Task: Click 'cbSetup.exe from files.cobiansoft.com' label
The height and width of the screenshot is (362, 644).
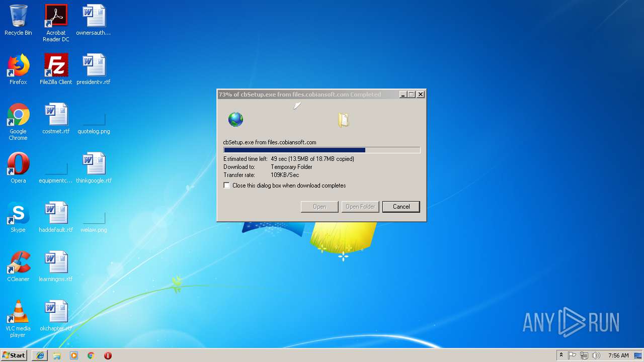Action: (270, 142)
